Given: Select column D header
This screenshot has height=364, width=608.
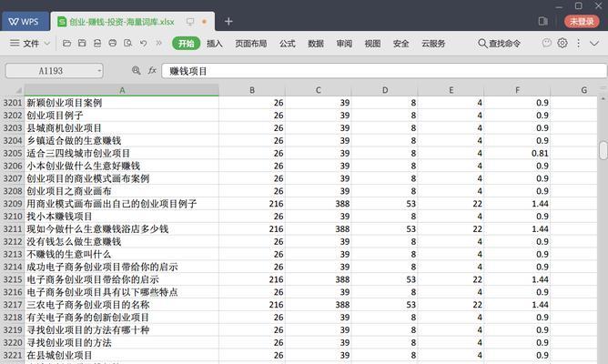Looking at the screenshot, I should (x=385, y=90).
